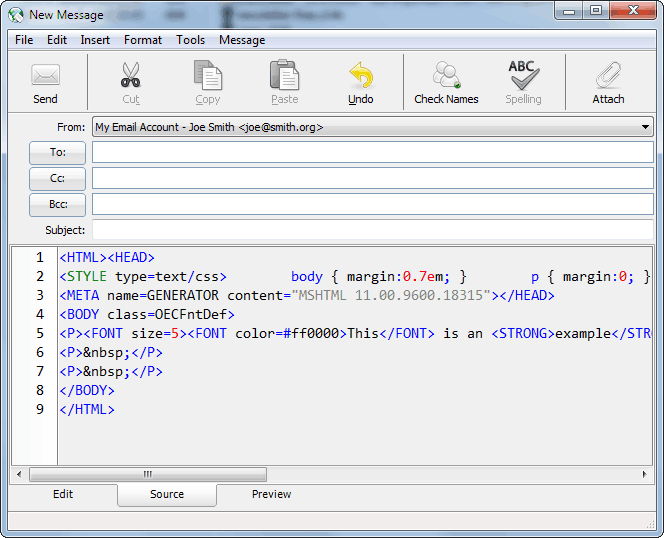This screenshot has width=664, height=538.
Task: Click line number 7 in the gutter
Action: point(40,372)
